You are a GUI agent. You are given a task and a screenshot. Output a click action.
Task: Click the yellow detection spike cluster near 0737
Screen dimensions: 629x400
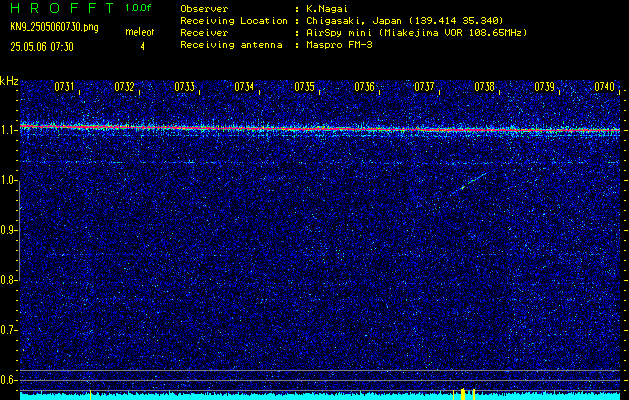point(464,394)
